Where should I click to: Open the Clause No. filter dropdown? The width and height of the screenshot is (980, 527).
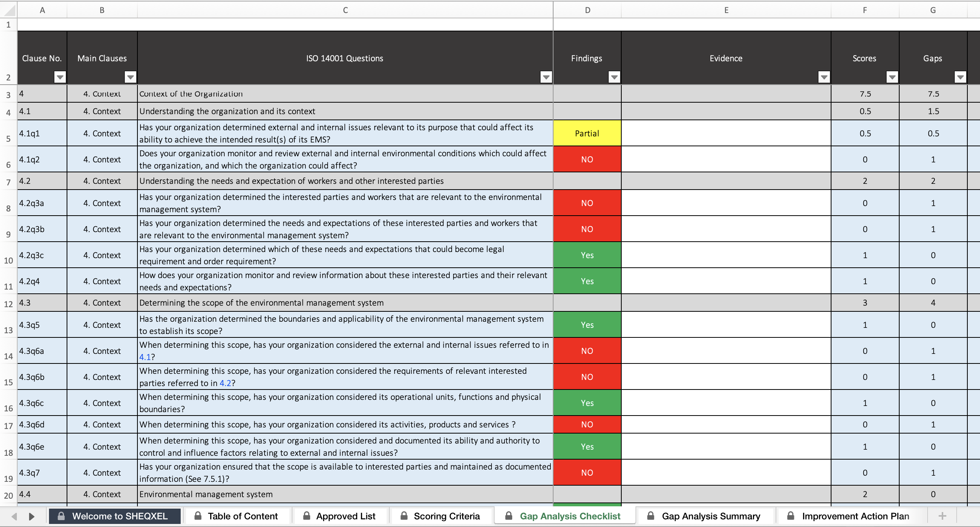[60, 77]
